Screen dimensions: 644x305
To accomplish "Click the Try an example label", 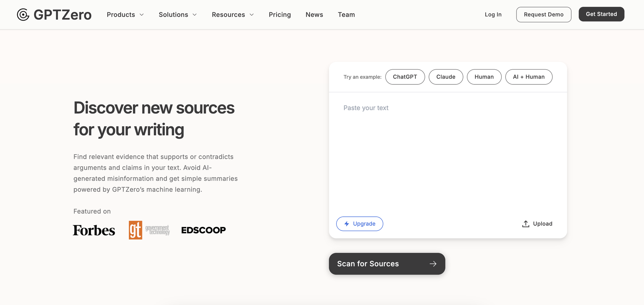I will (x=363, y=77).
